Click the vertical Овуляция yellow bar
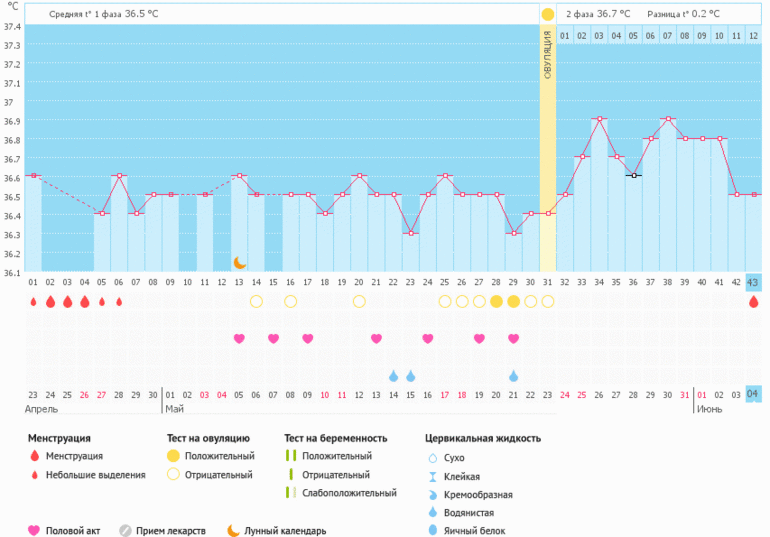Image resolution: width=770 pixels, height=537 pixels. pyautogui.click(x=547, y=148)
